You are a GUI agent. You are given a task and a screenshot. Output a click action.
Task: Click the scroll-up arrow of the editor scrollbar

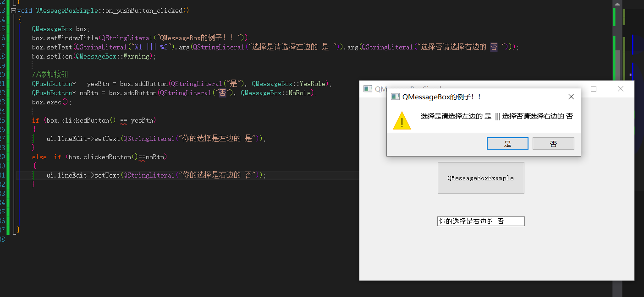617,4
